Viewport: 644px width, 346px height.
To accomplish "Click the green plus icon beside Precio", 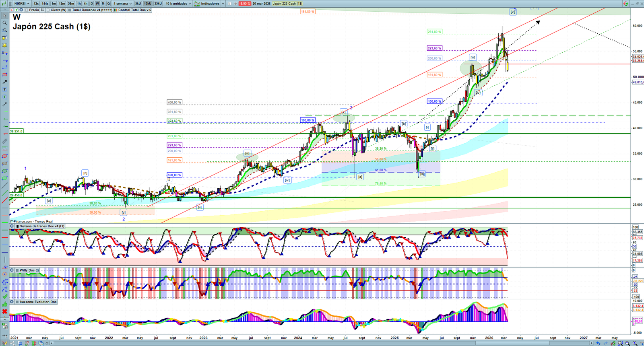I will [x=17, y=10].
